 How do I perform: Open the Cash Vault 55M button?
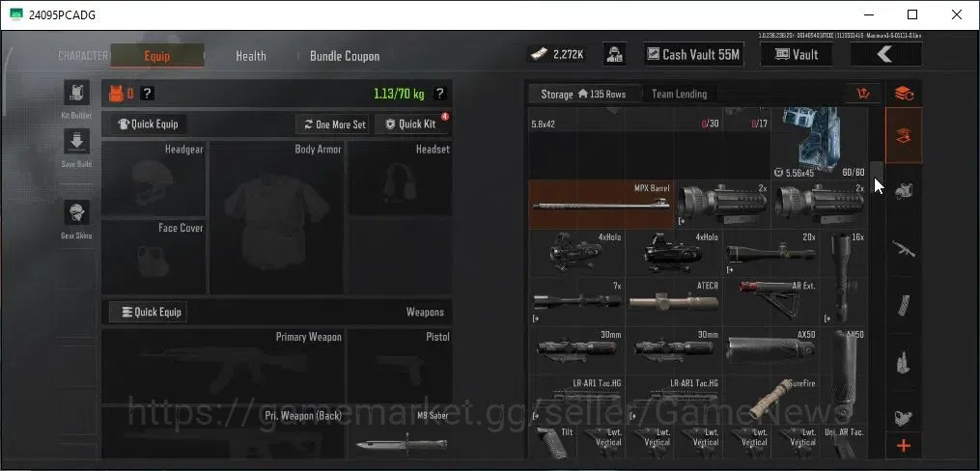point(694,54)
